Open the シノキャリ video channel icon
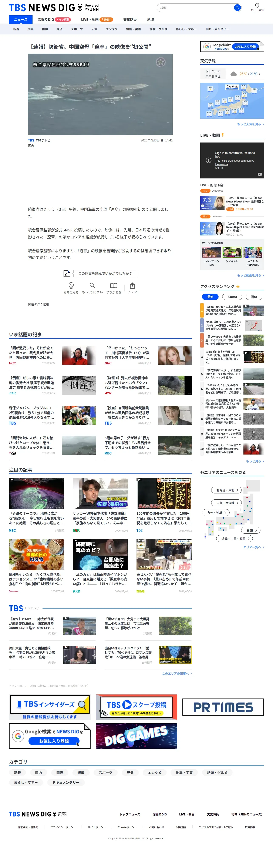This screenshot has width=273, height=868. (232, 252)
